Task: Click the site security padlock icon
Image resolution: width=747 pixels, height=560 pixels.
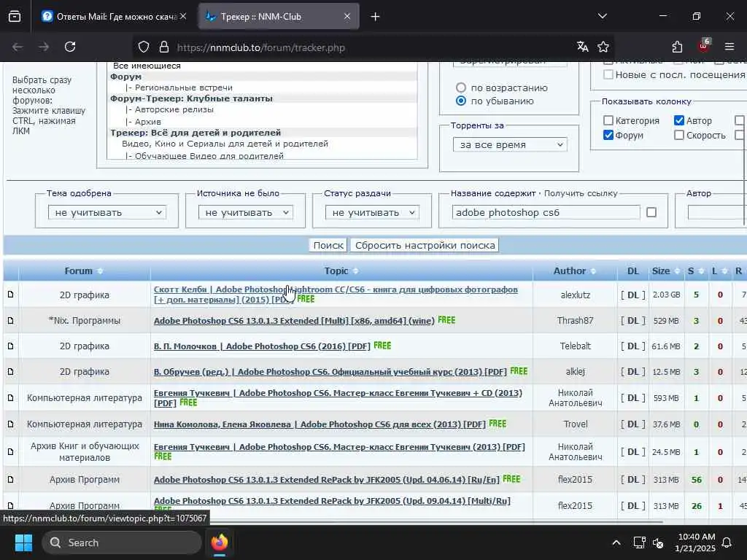Action: tap(164, 47)
